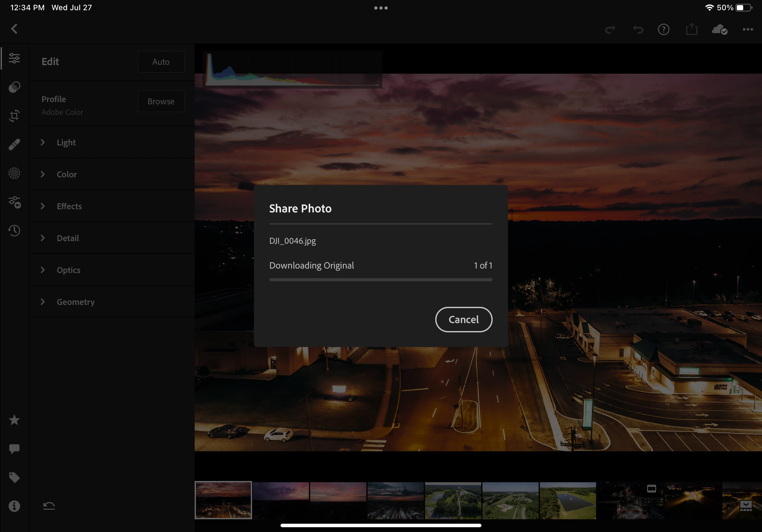Click the Downloading Original progress bar
This screenshot has height=532, width=762.
click(x=381, y=280)
